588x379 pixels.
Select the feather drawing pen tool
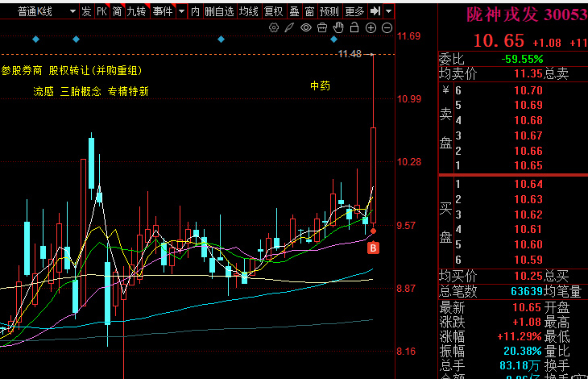pyautogui.click(x=290, y=27)
